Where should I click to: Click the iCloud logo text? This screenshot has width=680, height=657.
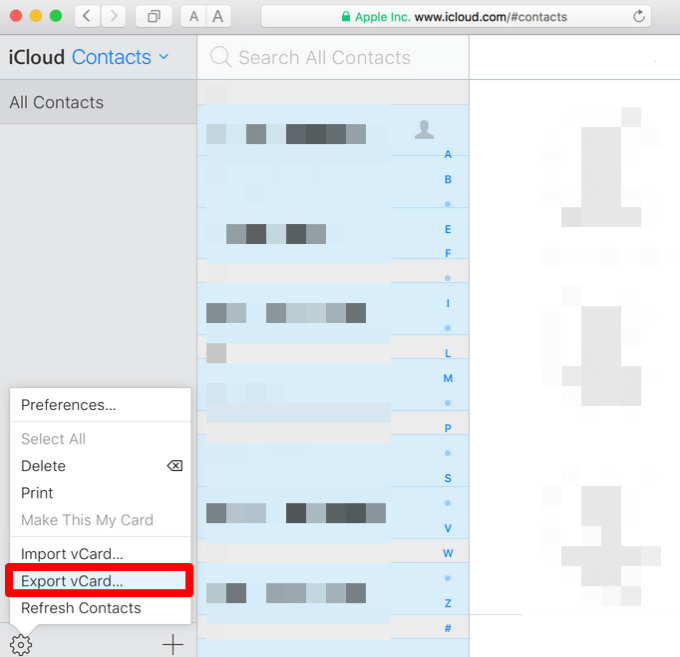37,57
